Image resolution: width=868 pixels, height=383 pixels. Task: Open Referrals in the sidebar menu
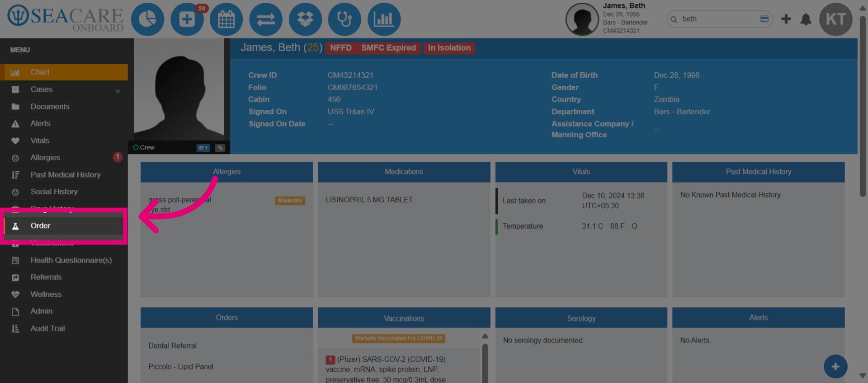[64, 277]
